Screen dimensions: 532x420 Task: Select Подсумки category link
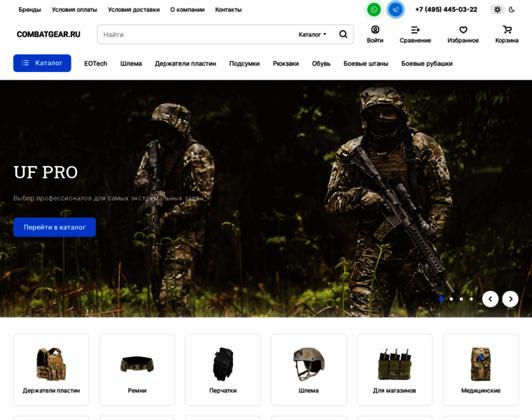coord(244,64)
